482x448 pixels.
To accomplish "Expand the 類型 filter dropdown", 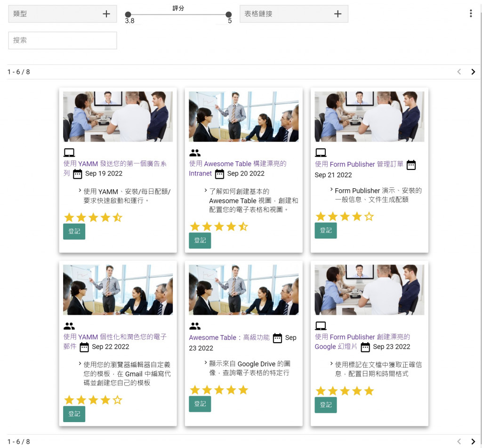I will tap(63, 14).
